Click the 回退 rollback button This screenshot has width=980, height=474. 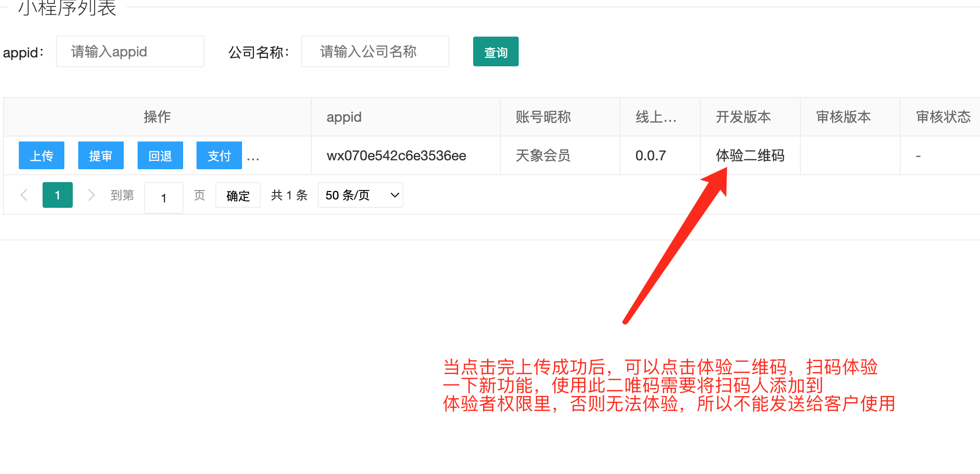(x=160, y=156)
